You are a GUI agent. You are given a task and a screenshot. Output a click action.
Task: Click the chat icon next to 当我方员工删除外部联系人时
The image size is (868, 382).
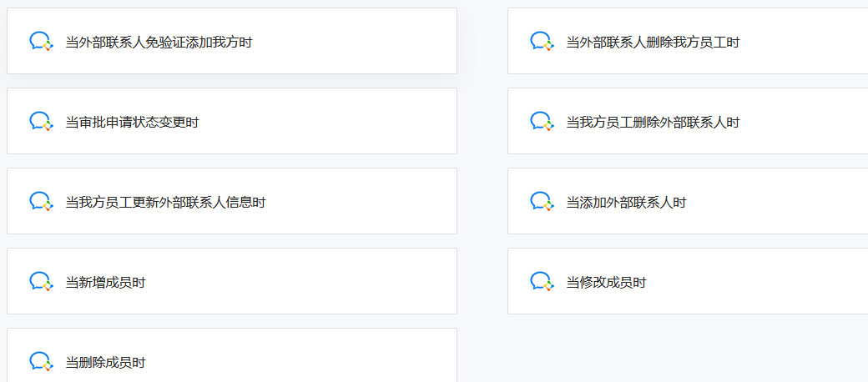click(x=542, y=122)
